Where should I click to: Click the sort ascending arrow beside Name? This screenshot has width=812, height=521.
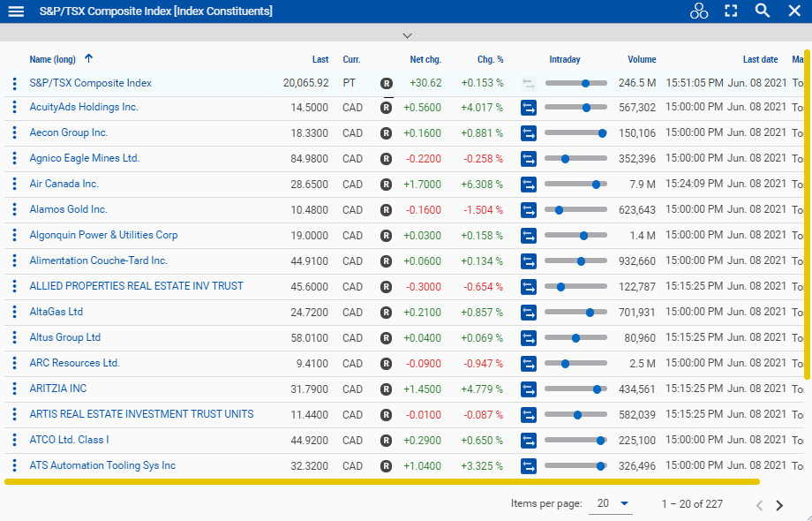(88, 58)
